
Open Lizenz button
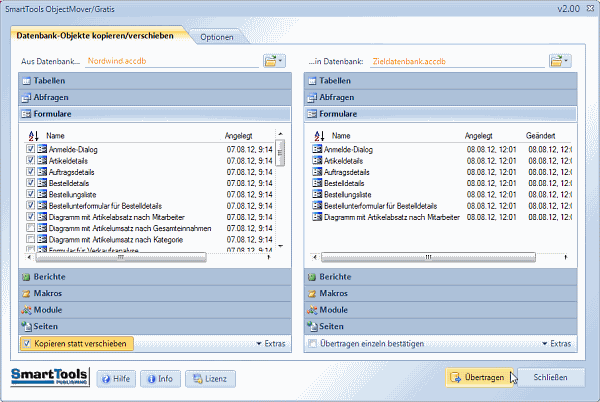[x=210, y=379]
